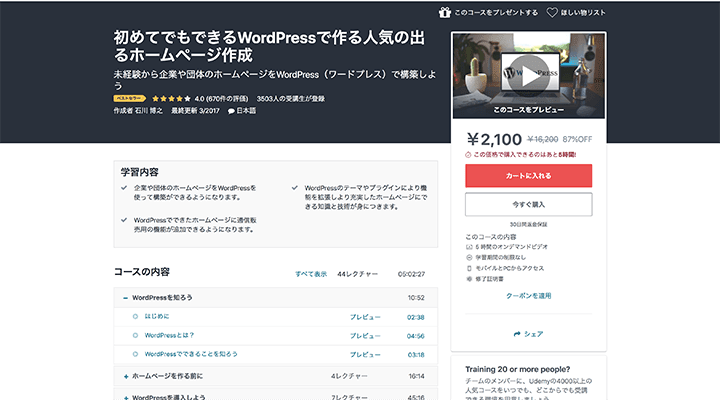Click the checkmark beside WordPressのテーマやプラグイン item
The width and height of the screenshot is (720, 400).
(295, 188)
